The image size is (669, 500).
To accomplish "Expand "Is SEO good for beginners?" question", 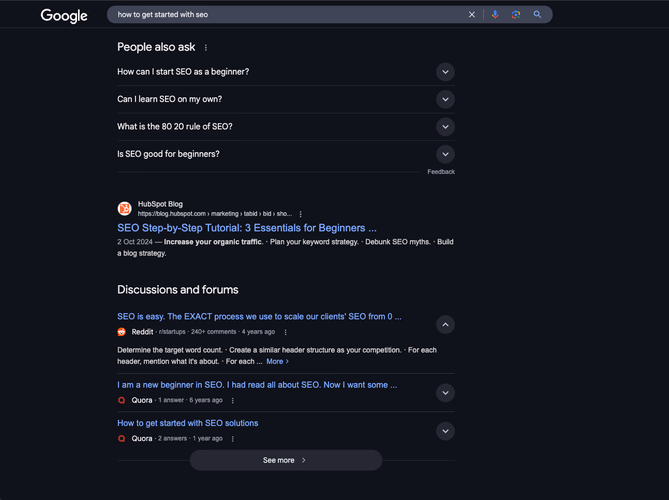I will tap(446, 154).
